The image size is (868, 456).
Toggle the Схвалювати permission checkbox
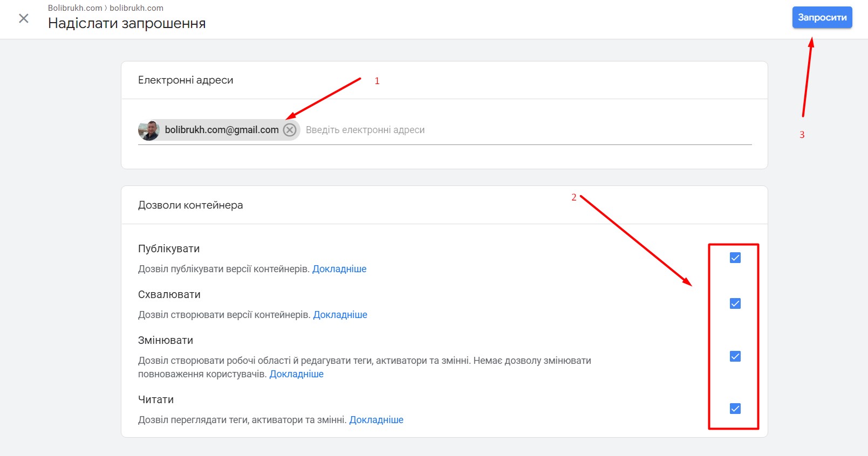(735, 303)
